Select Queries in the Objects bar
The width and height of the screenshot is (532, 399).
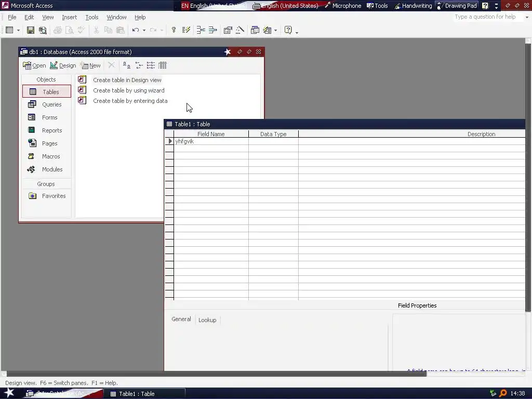46,104
